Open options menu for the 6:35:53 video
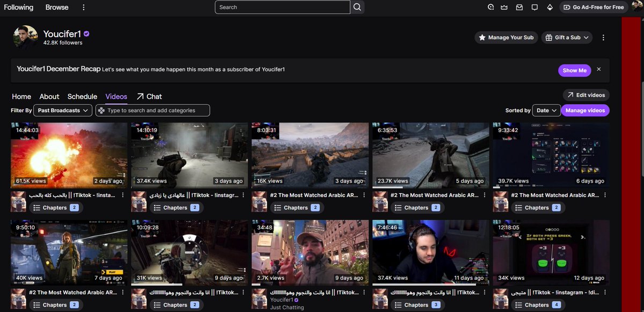The image size is (644, 312). tap(485, 195)
